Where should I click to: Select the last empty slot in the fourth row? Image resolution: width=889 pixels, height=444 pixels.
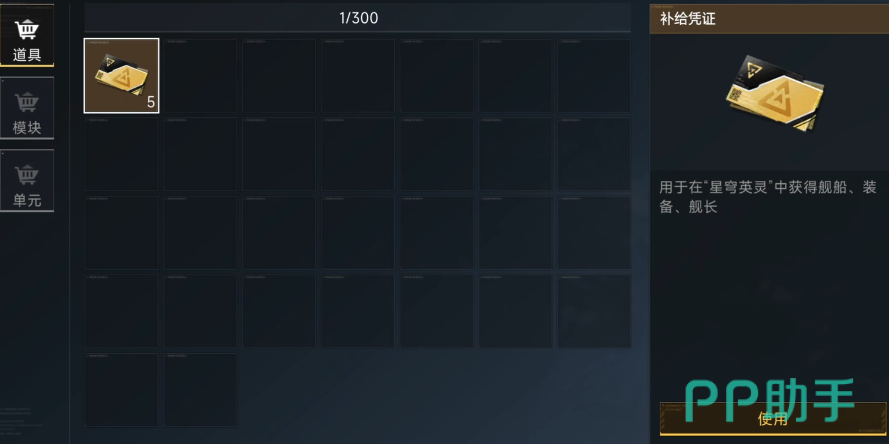594,311
